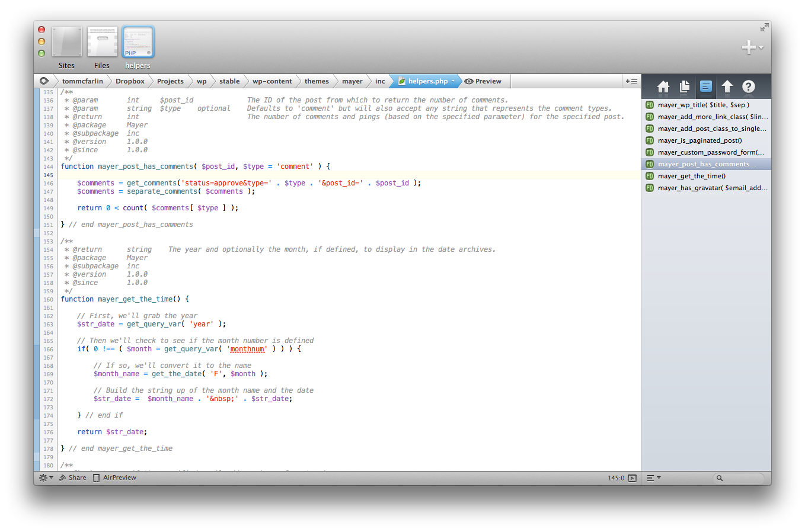Open the Publish panel using the up-arrow icon

[x=727, y=86]
